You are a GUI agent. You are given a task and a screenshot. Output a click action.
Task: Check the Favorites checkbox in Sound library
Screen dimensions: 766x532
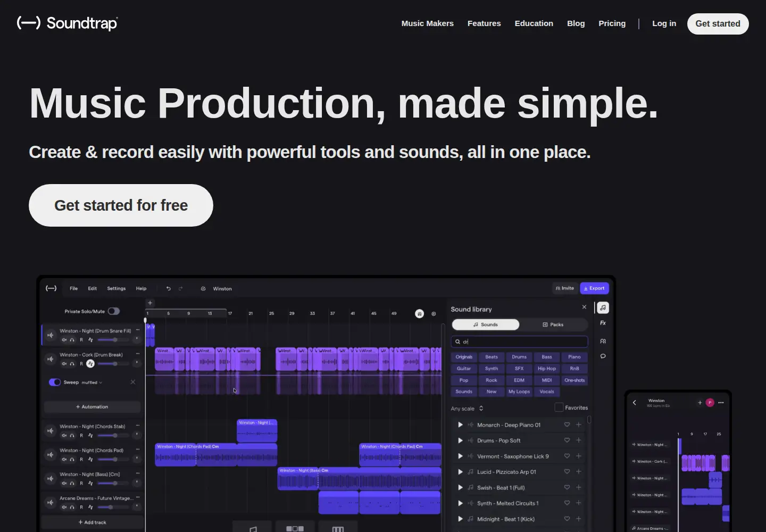tap(559, 408)
